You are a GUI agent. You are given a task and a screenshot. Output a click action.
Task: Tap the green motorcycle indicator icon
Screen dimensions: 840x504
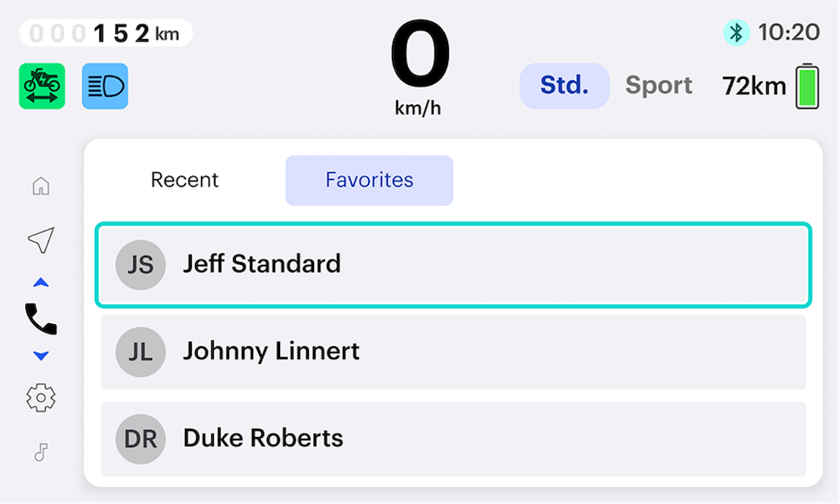pyautogui.click(x=42, y=87)
